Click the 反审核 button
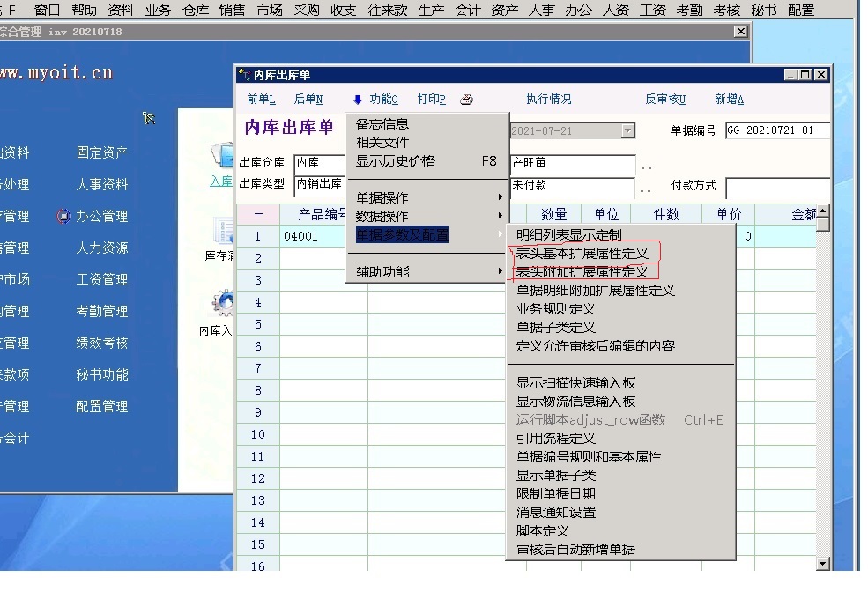Viewport: 868px width, 592px height. pos(665,100)
